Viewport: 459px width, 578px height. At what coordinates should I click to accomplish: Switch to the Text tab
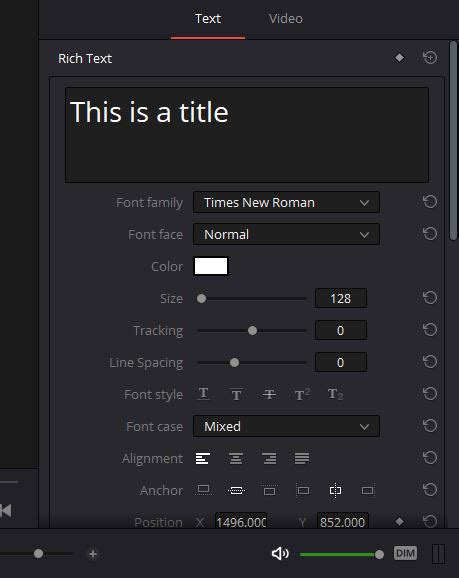pyautogui.click(x=208, y=18)
